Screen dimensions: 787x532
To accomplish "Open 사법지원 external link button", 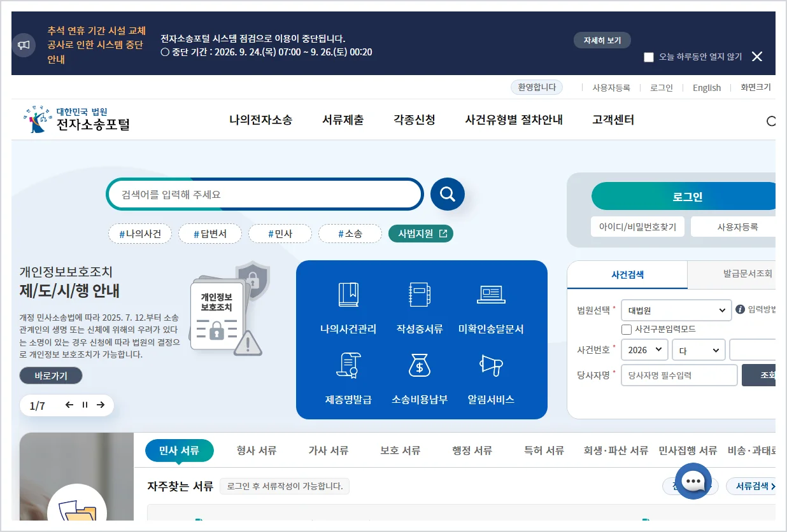I will coord(421,234).
